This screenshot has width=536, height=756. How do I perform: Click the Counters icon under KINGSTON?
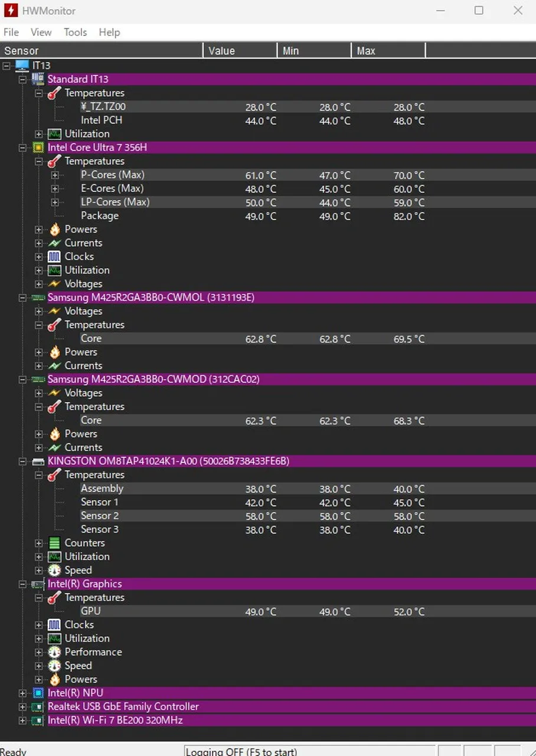pyautogui.click(x=54, y=543)
